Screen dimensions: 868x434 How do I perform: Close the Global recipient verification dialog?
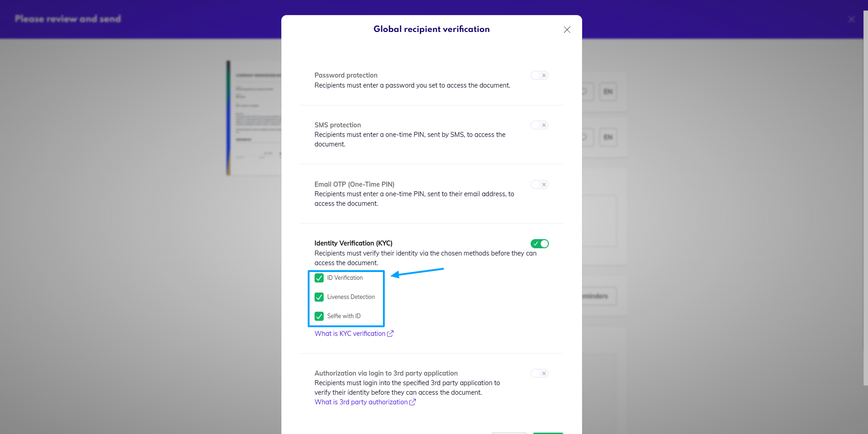(567, 30)
